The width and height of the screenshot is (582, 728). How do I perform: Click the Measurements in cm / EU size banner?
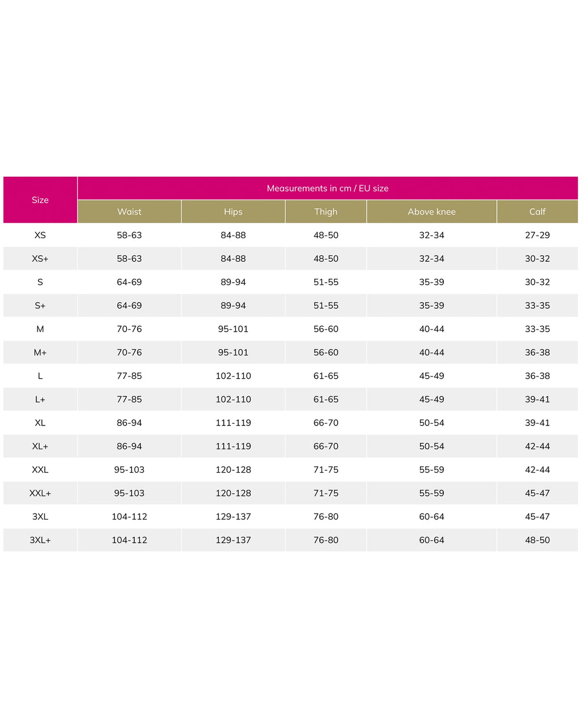(328, 188)
